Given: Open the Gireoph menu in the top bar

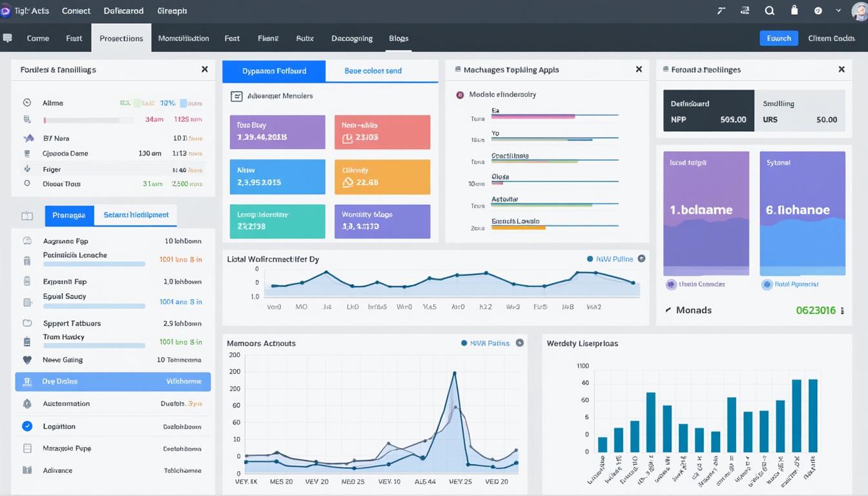Looking at the screenshot, I should [x=172, y=11].
